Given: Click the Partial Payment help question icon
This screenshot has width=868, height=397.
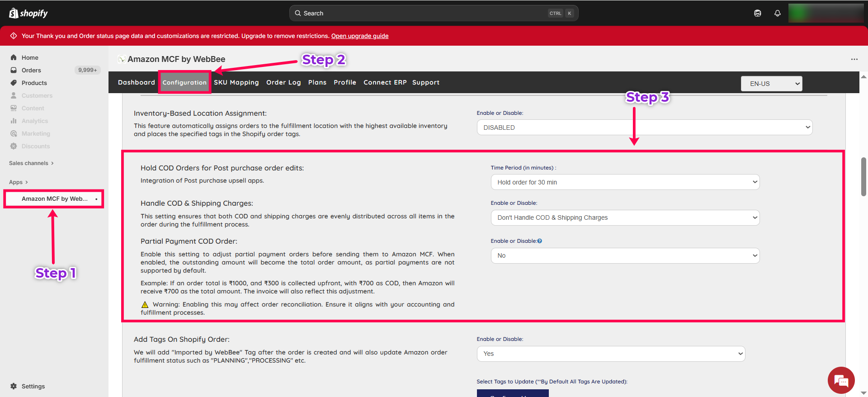Looking at the screenshot, I should point(540,241).
